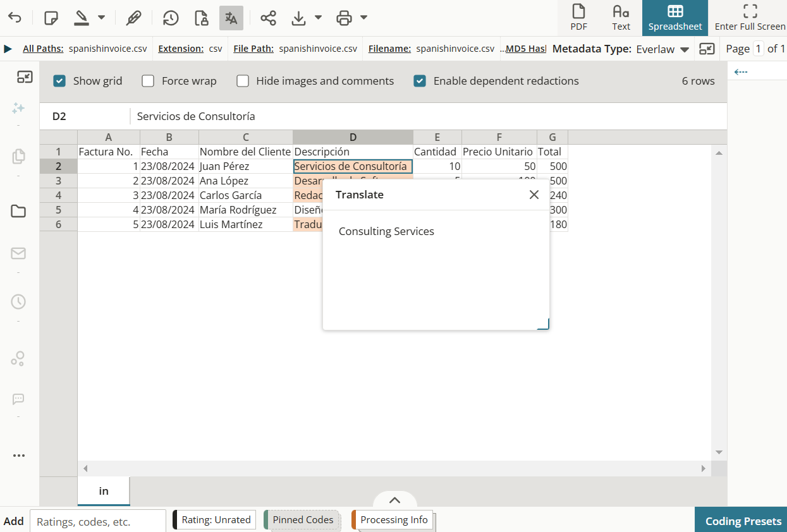Screen dimensions: 787x532
Task: Open the comments chat sidebar icon
Action: 18,399
